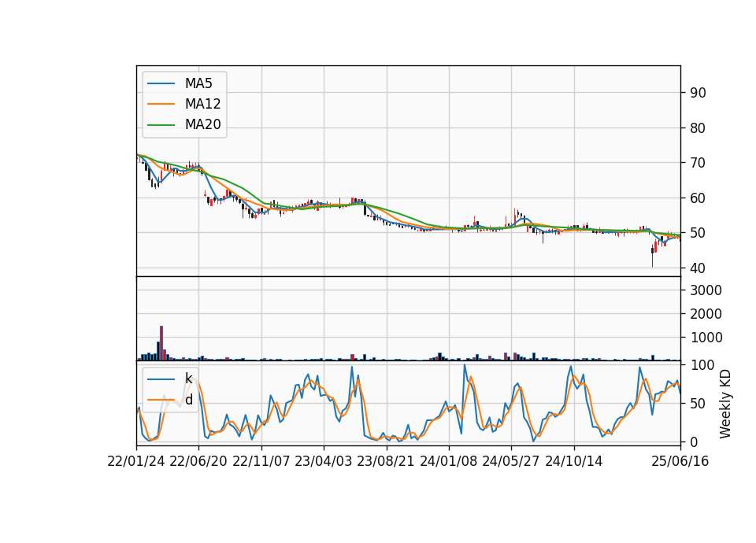Click the green MA20 line sample in legend
This screenshot has height=543, width=756.
tap(161, 125)
